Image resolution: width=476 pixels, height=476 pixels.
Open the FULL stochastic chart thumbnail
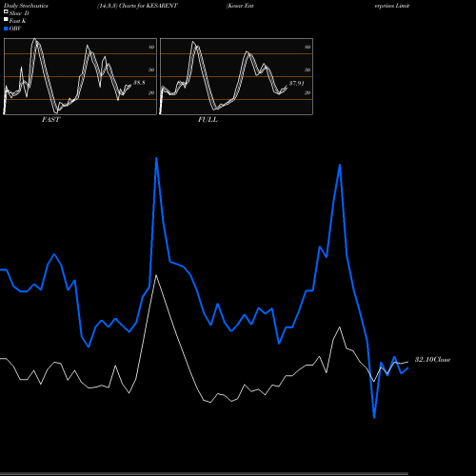pos(236,76)
